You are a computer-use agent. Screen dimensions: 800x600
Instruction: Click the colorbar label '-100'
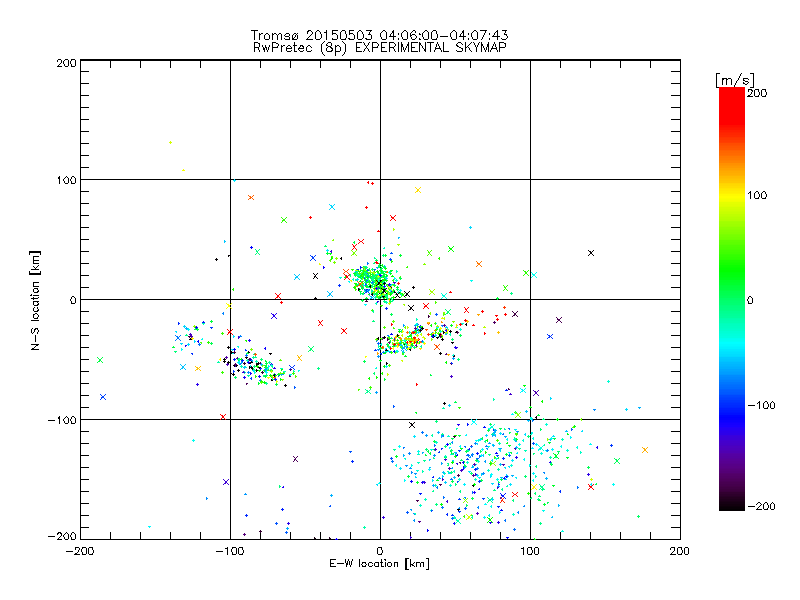point(761,405)
